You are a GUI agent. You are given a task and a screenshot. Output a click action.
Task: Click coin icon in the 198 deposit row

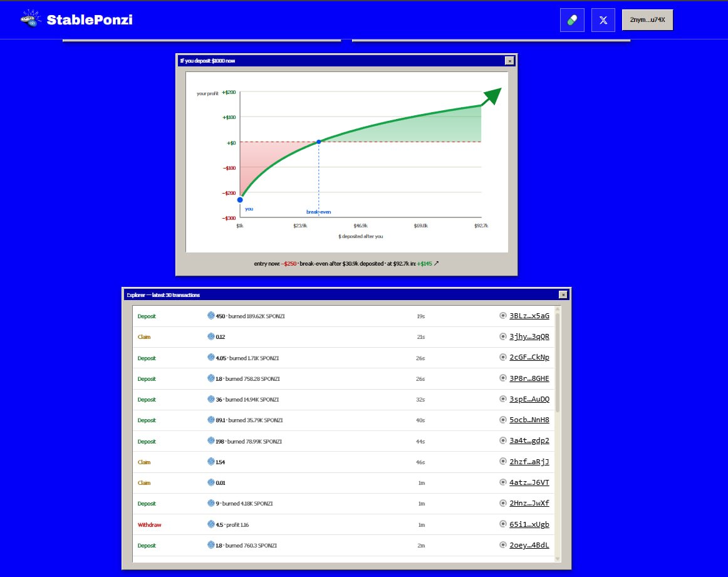pos(211,440)
